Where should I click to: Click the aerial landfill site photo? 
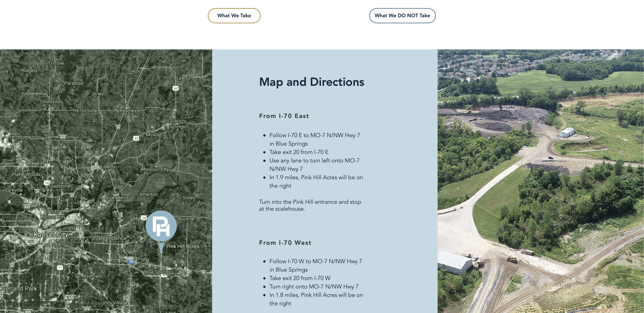540,181
